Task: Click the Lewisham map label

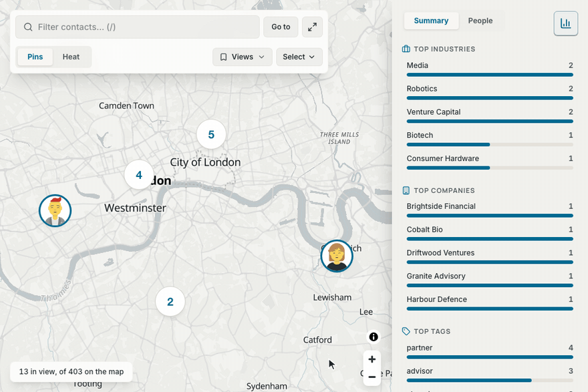Action: coord(332,298)
